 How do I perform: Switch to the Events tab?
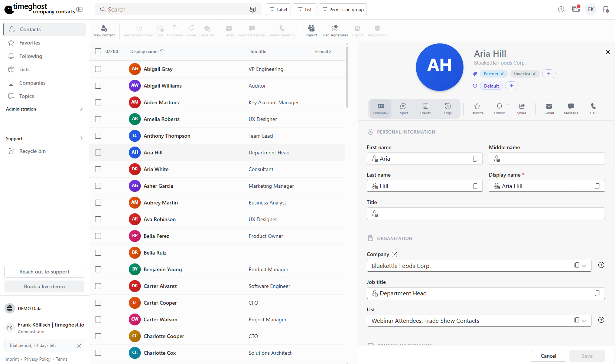click(x=425, y=109)
